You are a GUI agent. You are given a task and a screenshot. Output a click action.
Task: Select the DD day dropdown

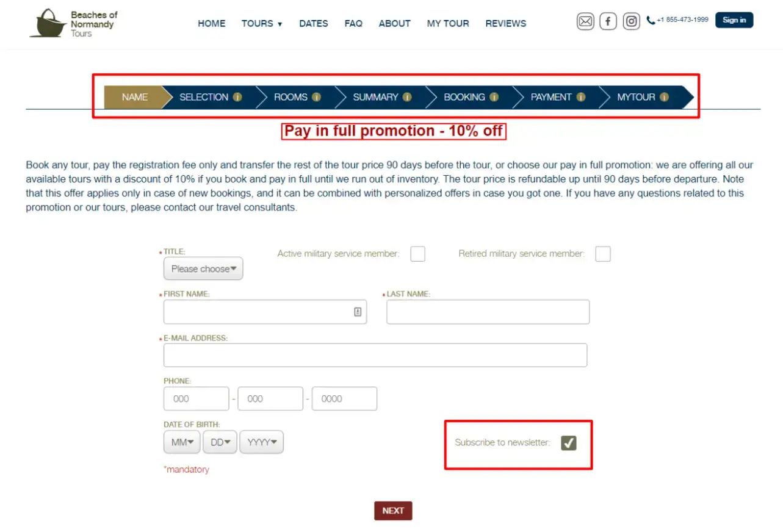(x=220, y=442)
